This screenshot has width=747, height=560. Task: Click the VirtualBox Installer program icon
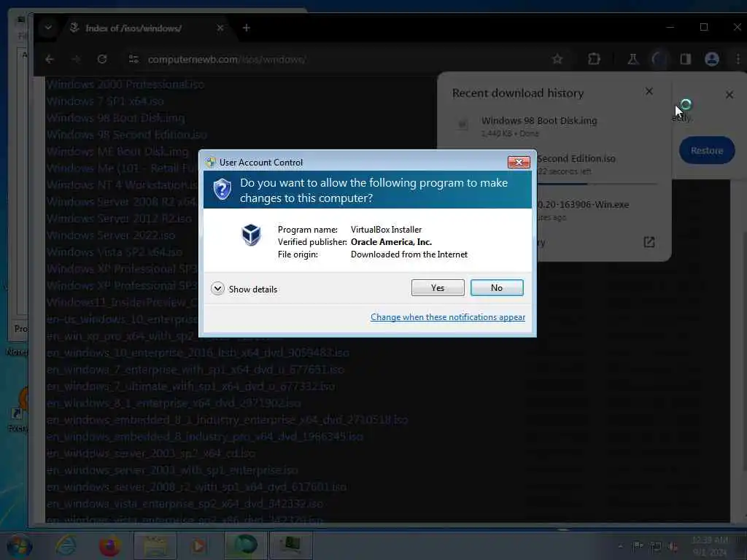(x=251, y=235)
